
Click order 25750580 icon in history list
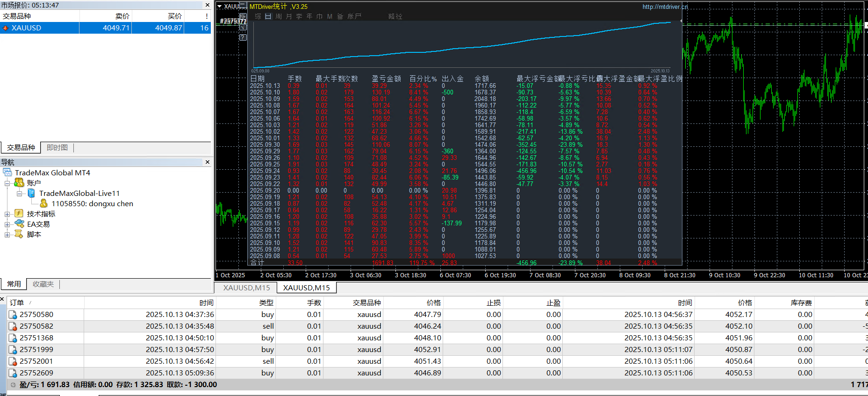point(13,315)
